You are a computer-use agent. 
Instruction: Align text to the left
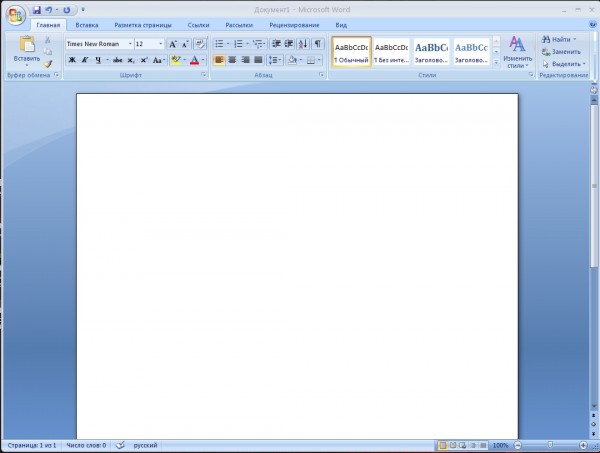[219, 60]
